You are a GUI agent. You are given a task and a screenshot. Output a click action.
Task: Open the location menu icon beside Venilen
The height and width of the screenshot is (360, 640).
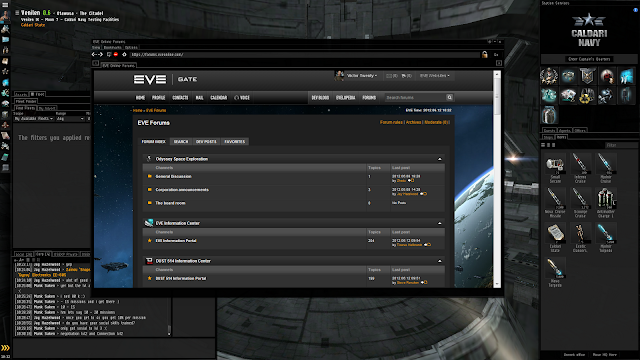(17, 13)
